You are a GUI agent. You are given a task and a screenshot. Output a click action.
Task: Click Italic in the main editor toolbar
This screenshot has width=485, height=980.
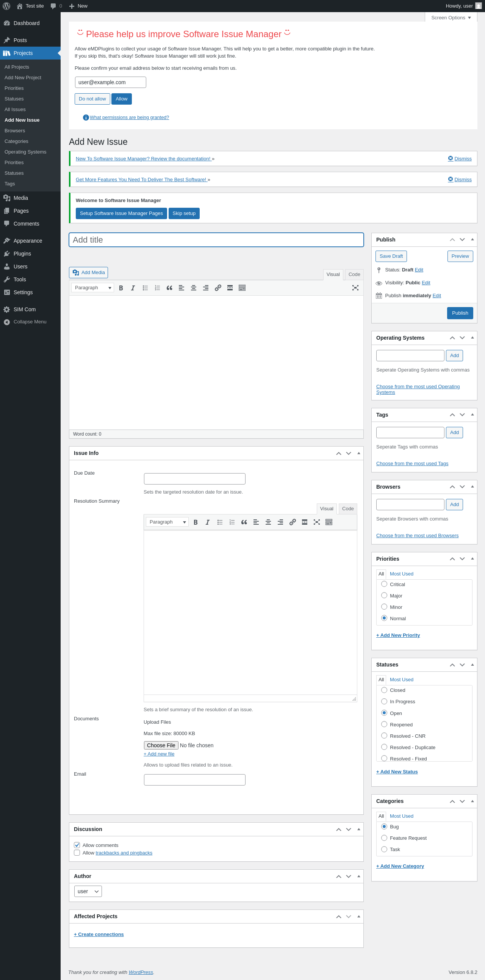coord(133,288)
